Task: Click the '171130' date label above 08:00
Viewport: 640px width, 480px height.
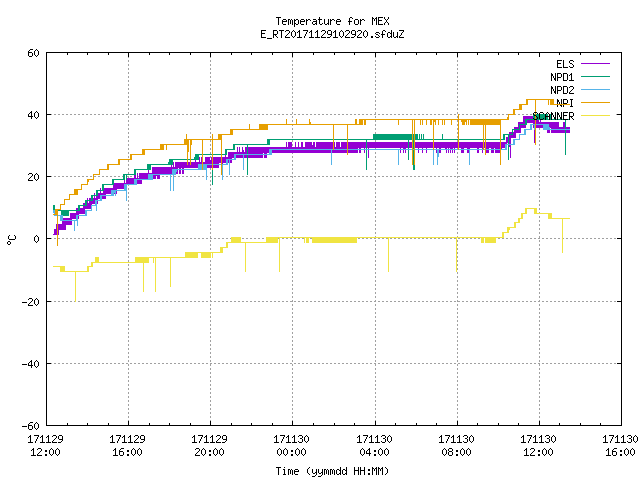Action: [456, 439]
